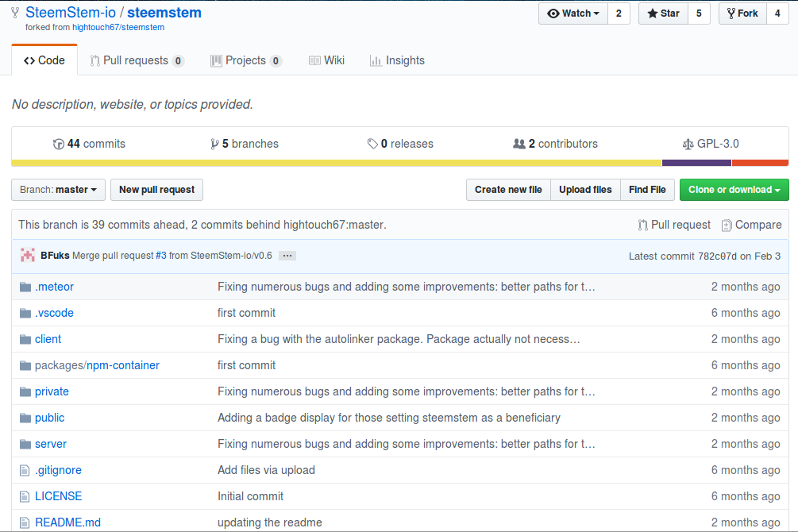The width and height of the screenshot is (798, 532).
Task: Open the .meteor folder
Action: (x=55, y=287)
